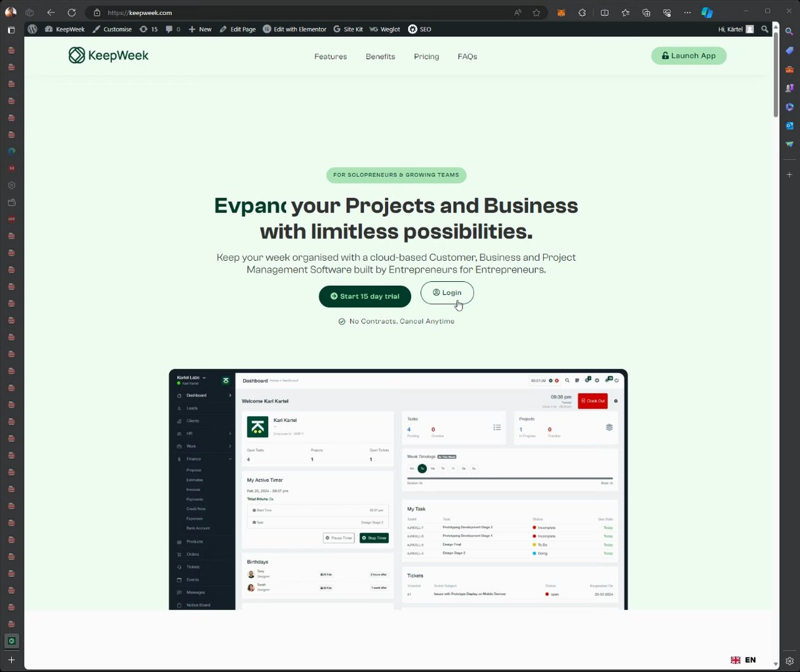
Task: Open the sidebar Shopping tag icon
Action: 789,50
